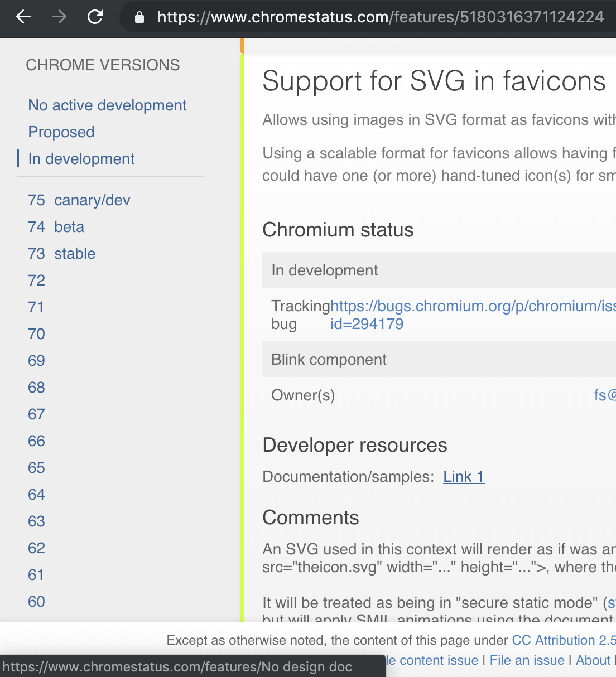The width and height of the screenshot is (616, 677).
Task: Open the "In development" version list
Action: tap(81, 158)
